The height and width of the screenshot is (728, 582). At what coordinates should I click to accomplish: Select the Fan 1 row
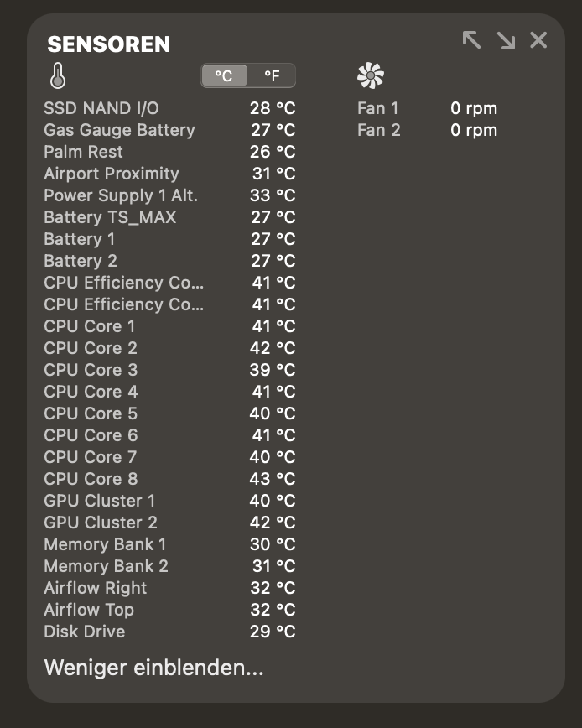click(427, 108)
